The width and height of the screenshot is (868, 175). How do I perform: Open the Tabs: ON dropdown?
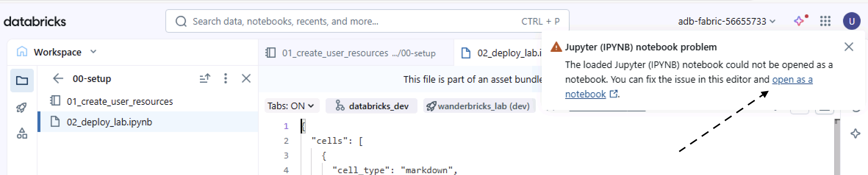(291, 106)
